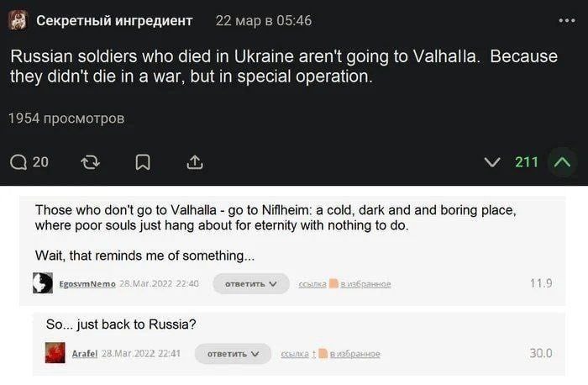588x385 pixels.
Task: Toggle the green upvote arrow
Action: (563, 161)
